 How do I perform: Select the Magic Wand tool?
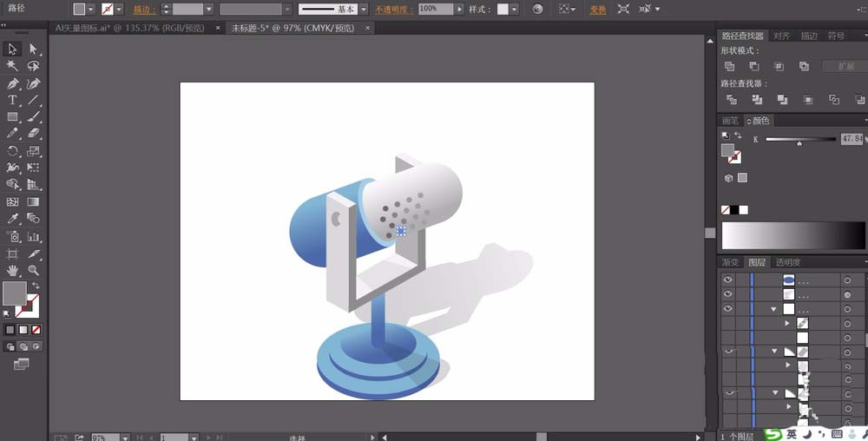12,66
